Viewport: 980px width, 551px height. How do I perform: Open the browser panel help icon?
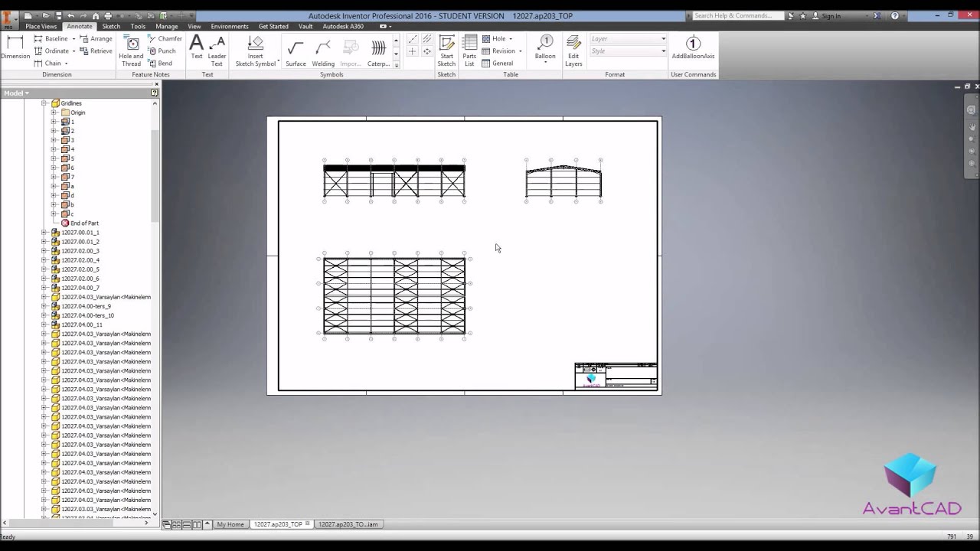pos(154,93)
